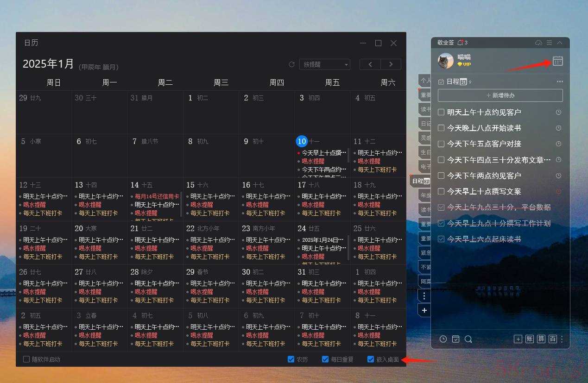Select January 24 in the calendar

[302, 228]
